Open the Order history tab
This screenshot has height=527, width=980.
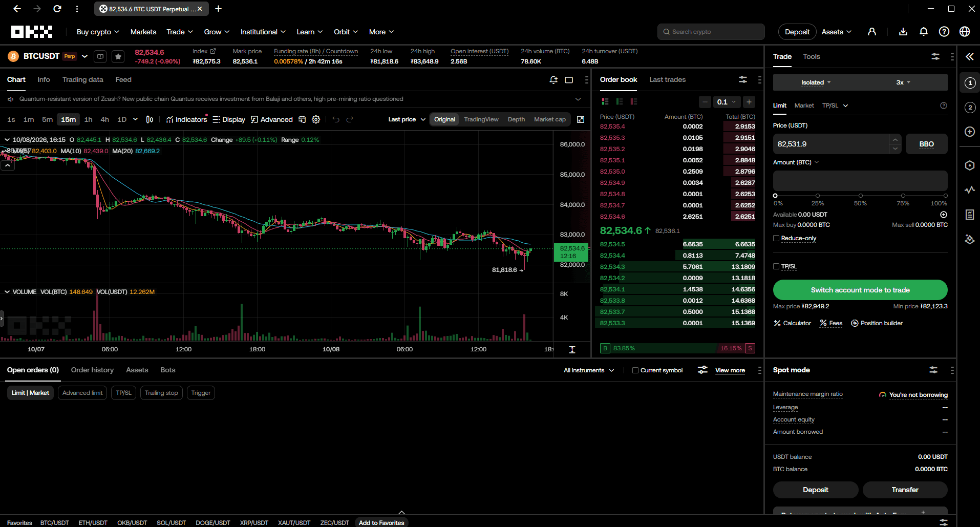coord(92,370)
